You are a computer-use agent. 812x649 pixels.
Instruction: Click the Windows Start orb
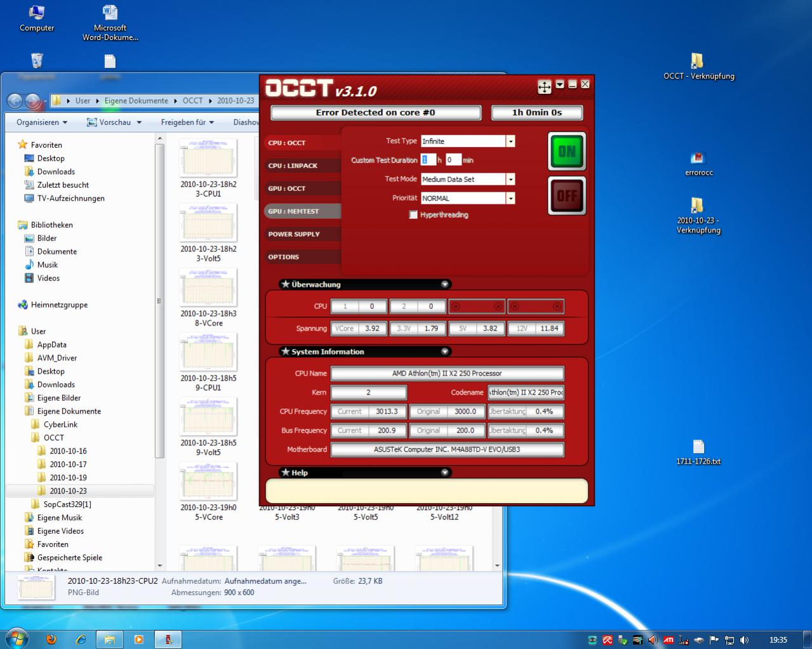[x=17, y=638]
